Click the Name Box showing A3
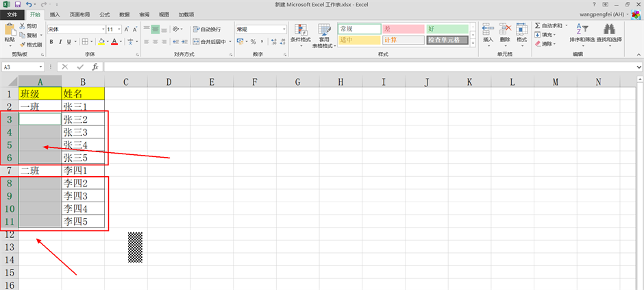The width and height of the screenshot is (644, 290). click(19, 67)
